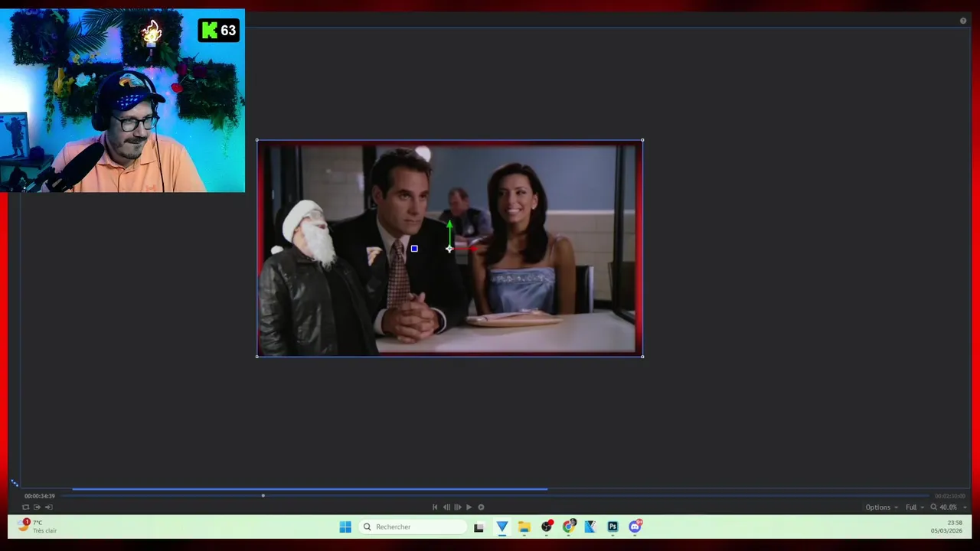Click the help icon in the top-right corner
This screenshot has width=980, height=551.
(963, 21)
